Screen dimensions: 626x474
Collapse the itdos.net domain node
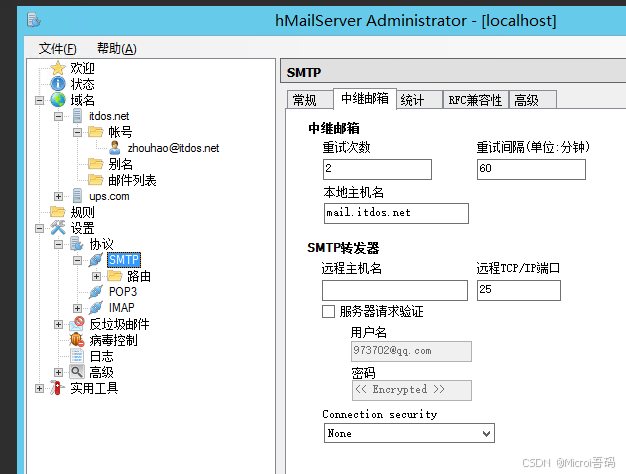58,116
